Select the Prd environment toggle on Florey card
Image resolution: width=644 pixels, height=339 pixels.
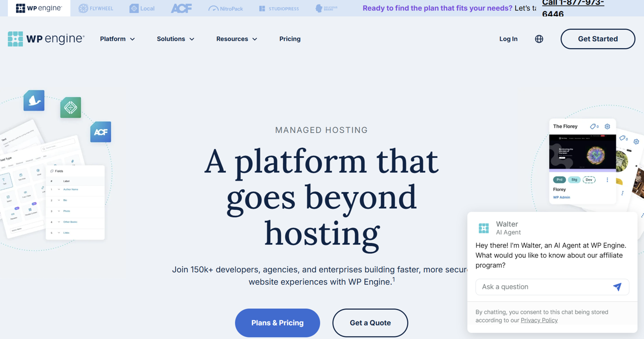[559, 179]
